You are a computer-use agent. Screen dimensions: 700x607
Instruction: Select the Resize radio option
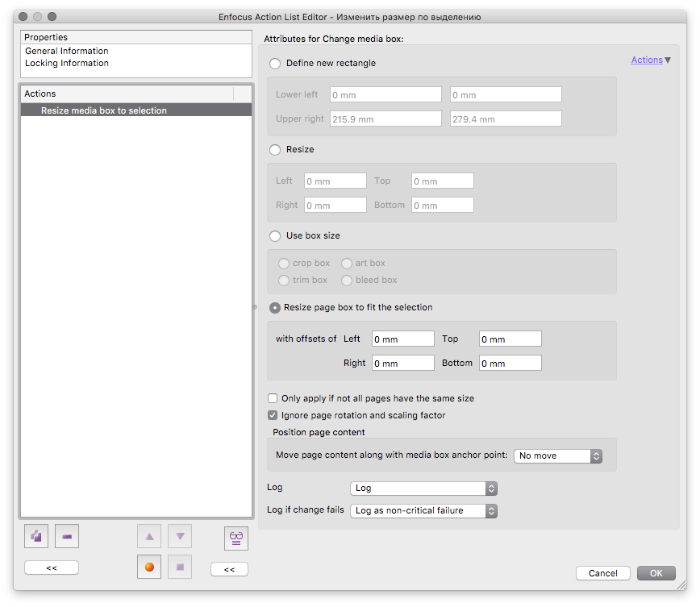[x=275, y=149]
